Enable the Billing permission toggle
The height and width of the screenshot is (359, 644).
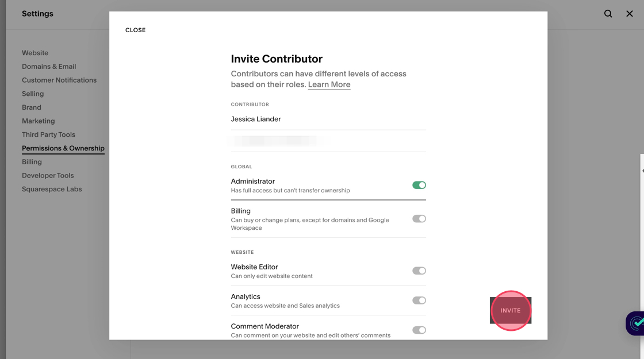click(419, 219)
